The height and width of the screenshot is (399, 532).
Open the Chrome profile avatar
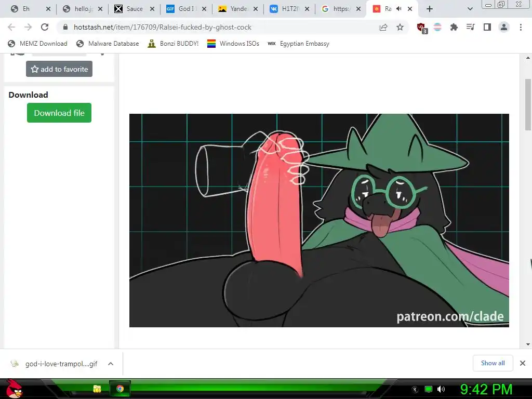[x=504, y=27]
